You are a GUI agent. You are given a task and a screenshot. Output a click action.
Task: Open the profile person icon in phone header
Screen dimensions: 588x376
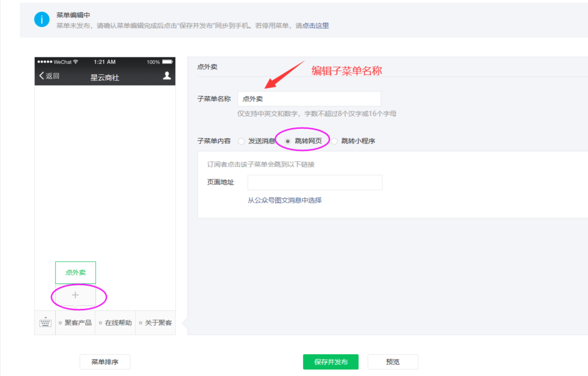(x=167, y=76)
